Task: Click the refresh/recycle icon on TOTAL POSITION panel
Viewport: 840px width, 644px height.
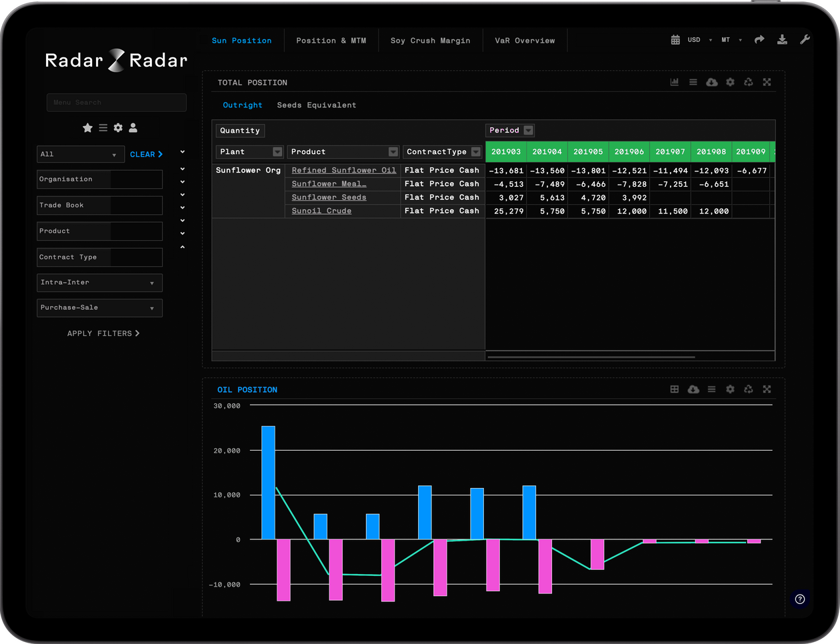Action: (748, 81)
